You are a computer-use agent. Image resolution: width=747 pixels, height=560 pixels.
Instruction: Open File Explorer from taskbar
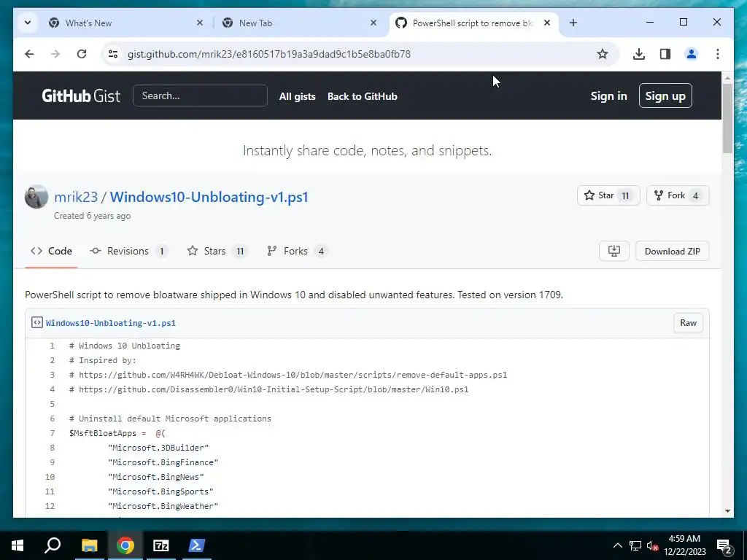pyautogui.click(x=89, y=545)
